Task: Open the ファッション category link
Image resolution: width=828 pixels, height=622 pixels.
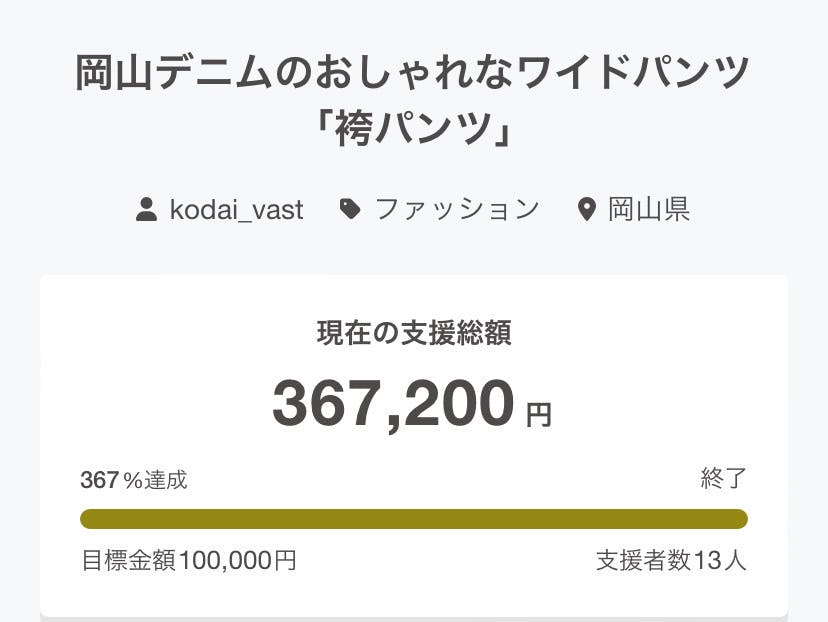Action: tap(457, 209)
